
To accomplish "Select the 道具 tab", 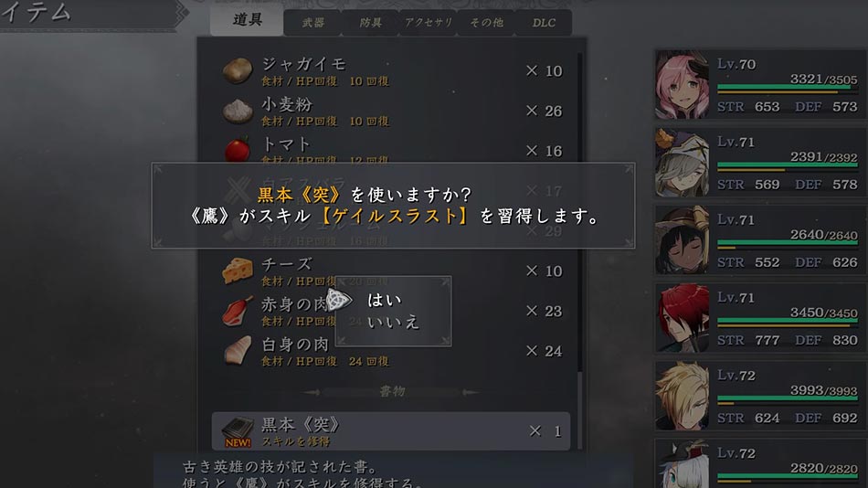I will (x=247, y=20).
